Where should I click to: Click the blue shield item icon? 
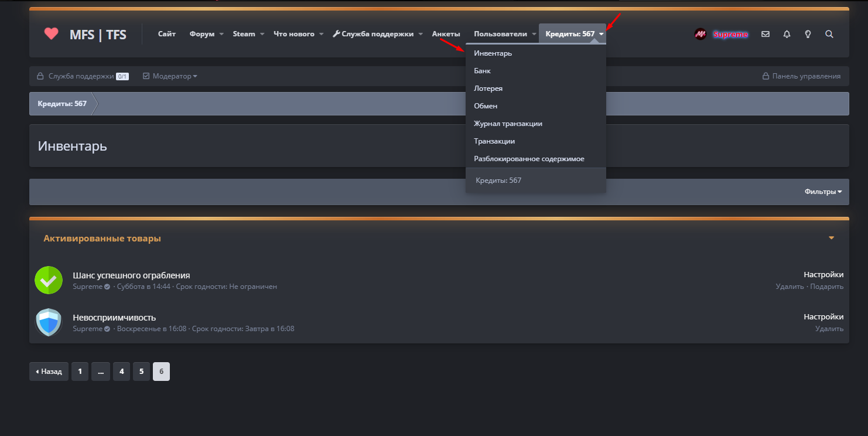click(48, 322)
